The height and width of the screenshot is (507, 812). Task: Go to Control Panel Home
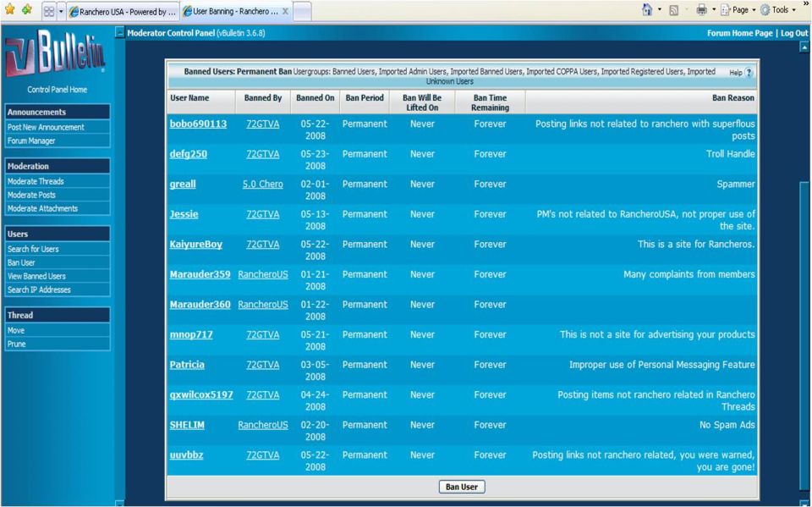tap(57, 90)
